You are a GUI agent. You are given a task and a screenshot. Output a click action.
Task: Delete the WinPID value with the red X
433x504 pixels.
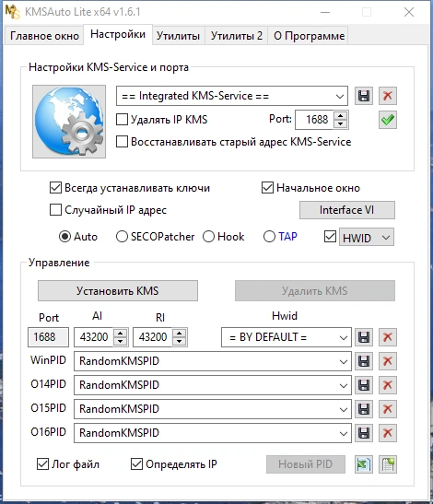tap(388, 361)
